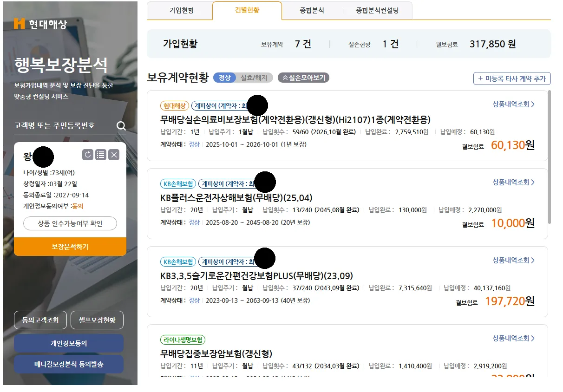The image size is (563, 392).
Task: Click the 납입횟수 37/240 text
Action: click(311, 288)
